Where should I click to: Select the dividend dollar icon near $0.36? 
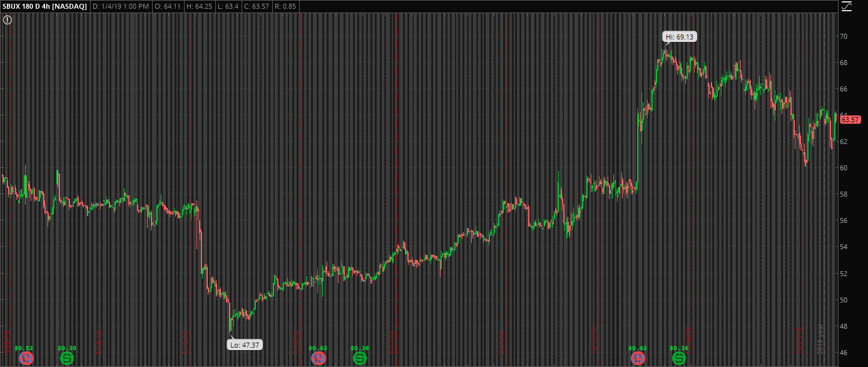point(360,359)
